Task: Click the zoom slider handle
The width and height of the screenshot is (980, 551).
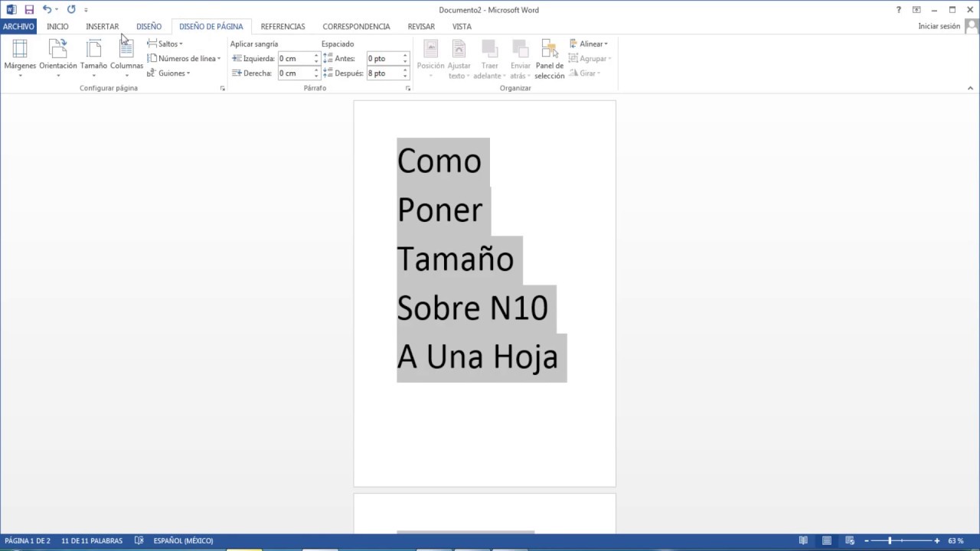Action: (x=890, y=541)
